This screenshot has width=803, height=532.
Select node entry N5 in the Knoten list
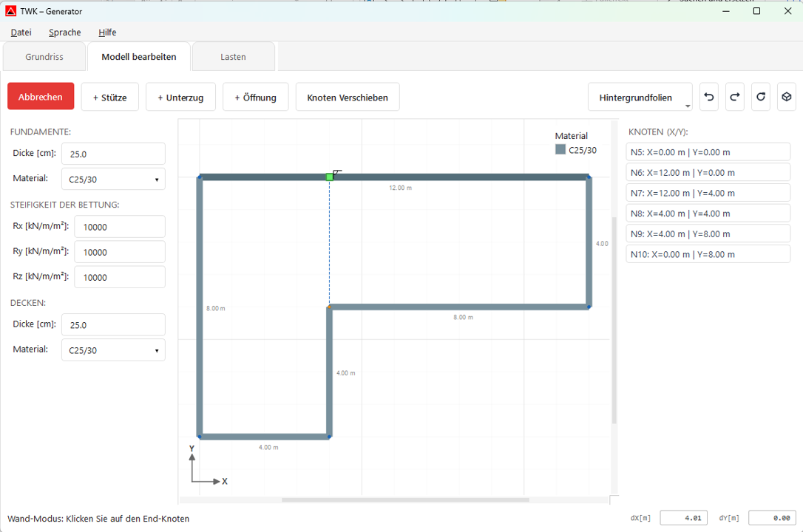708,151
